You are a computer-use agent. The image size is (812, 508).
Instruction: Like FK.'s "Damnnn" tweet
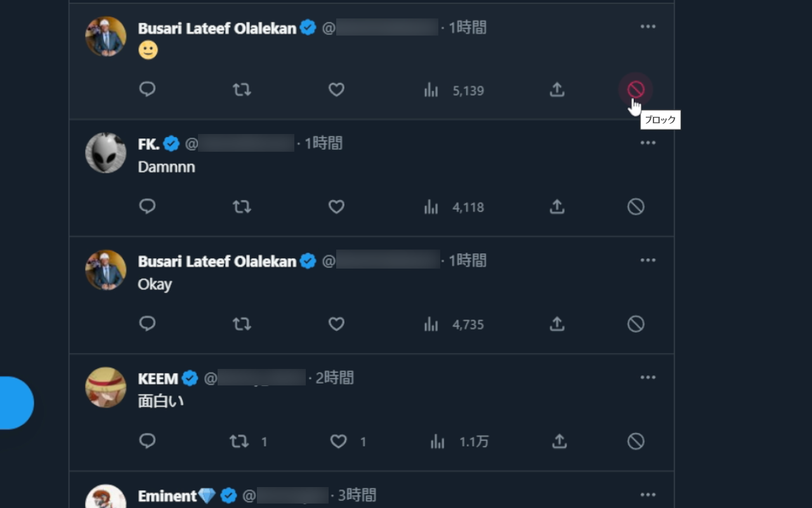point(336,206)
